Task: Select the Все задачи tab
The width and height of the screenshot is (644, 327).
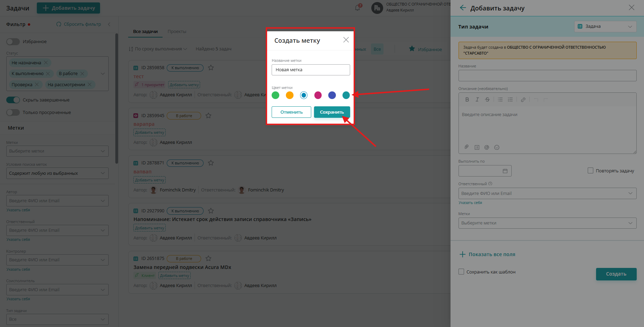Action: pyautogui.click(x=145, y=32)
